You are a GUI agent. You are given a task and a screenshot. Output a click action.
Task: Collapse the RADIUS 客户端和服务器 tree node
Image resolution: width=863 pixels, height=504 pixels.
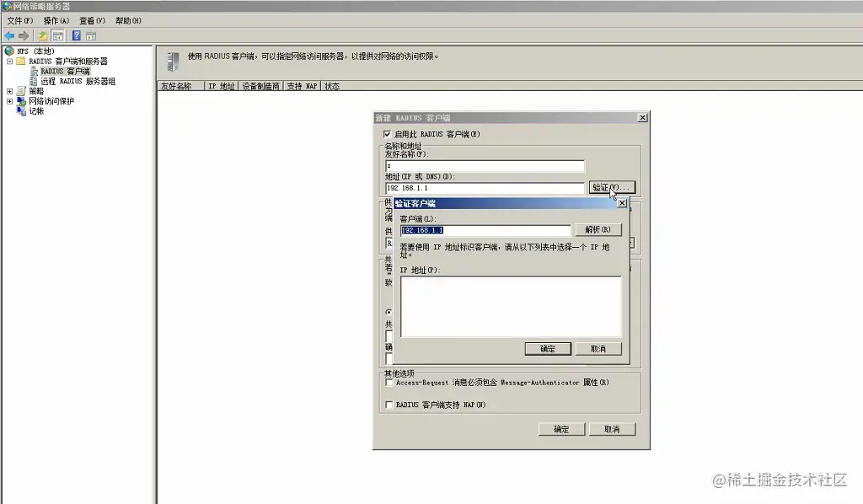[x=9, y=61]
